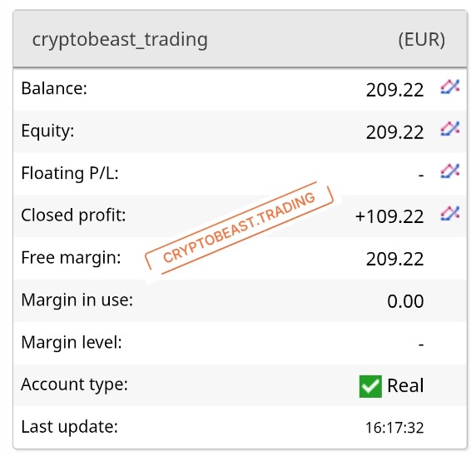The image size is (476, 456).
Task: Click the green Real account checkmark
Action: click(x=370, y=386)
